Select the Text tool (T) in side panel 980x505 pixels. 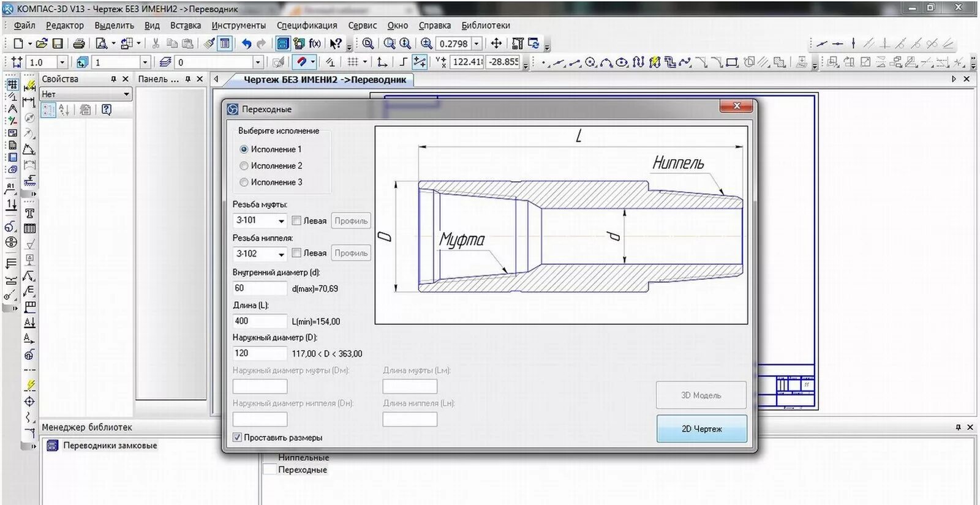29,213
